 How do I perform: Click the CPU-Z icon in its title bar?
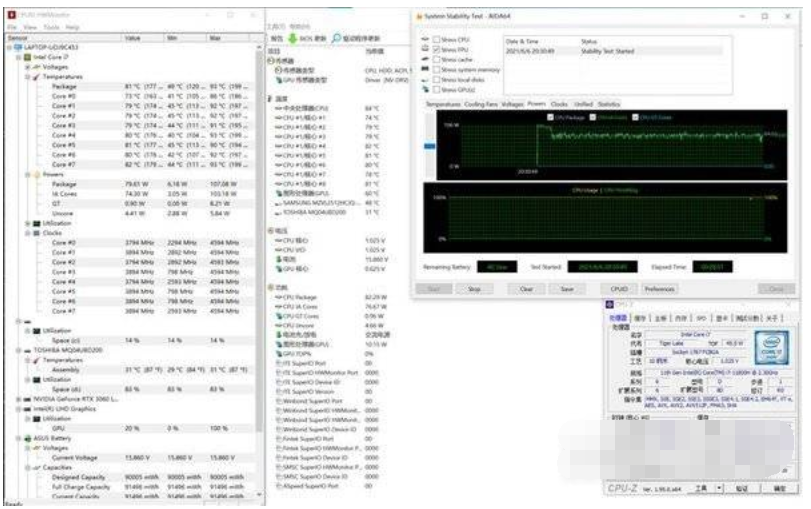tap(609, 304)
